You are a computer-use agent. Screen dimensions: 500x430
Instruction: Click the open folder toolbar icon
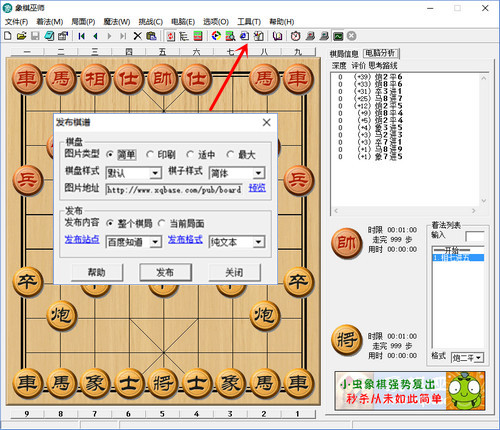point(22,36)
